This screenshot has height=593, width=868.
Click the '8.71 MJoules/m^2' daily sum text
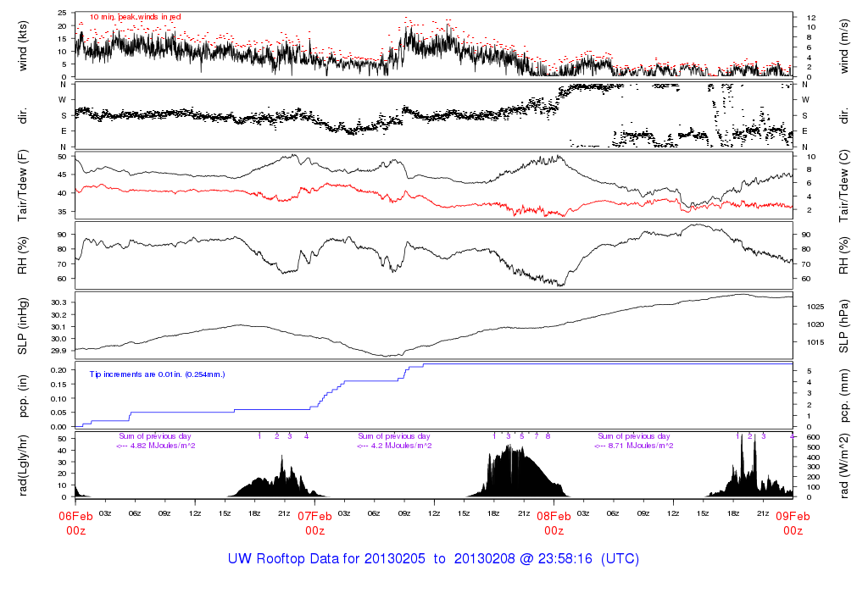click(x=641, y=446)
